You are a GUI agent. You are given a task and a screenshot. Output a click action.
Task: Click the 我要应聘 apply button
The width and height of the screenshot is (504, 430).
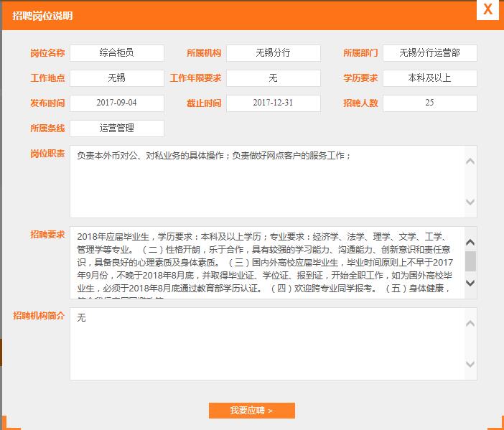click(251, 411)
